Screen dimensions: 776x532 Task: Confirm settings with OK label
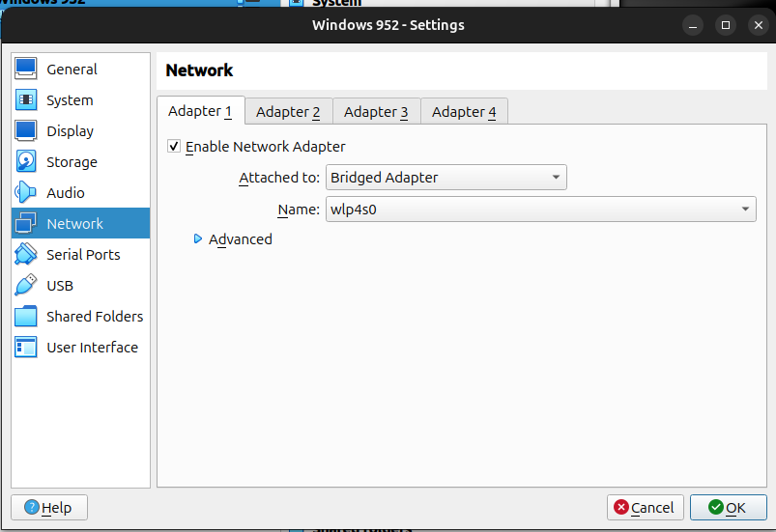pos(735,508)
